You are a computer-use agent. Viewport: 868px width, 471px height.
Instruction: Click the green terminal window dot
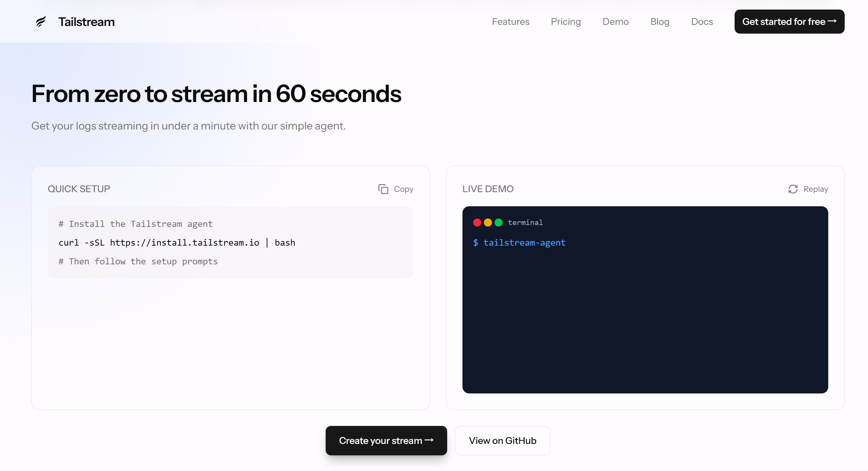[x=498, y=223]
